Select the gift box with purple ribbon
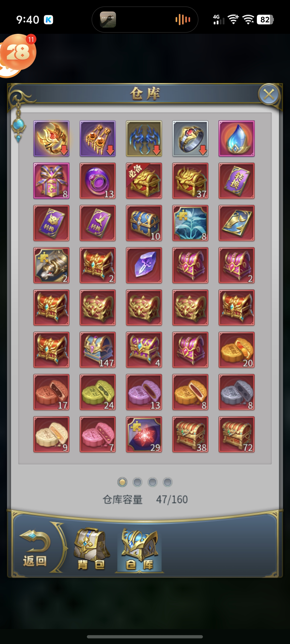 [x=51, y=181]
